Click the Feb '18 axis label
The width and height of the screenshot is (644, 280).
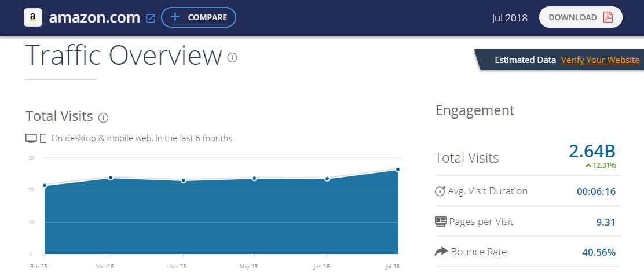coord(39,267)
